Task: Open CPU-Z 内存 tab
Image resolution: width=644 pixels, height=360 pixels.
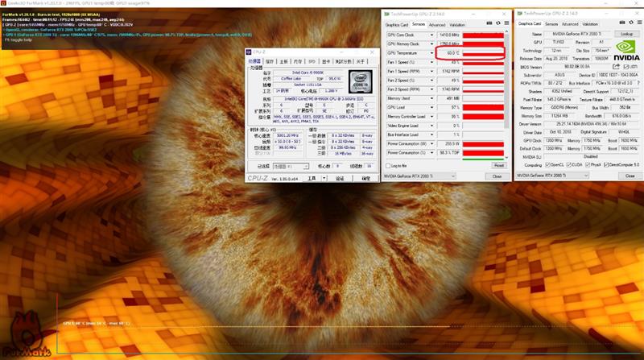Action: click(x=298, y=61)
